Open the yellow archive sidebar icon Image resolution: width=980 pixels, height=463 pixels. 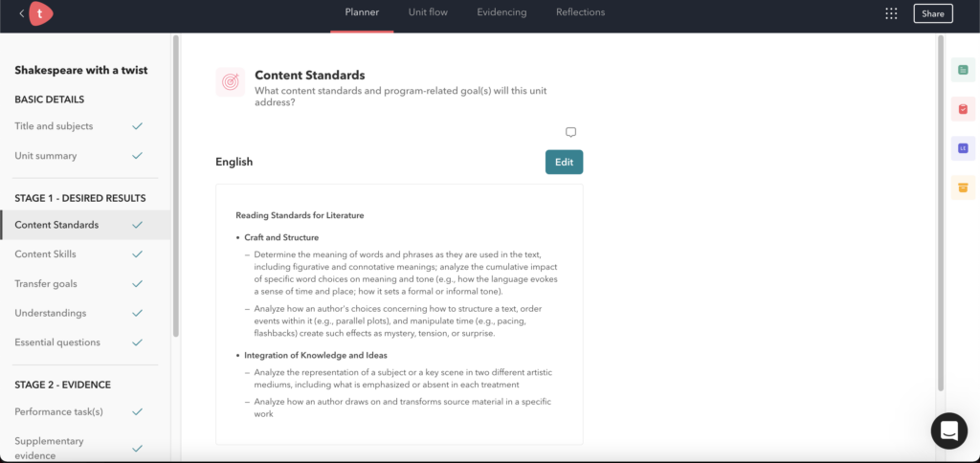(963, 187)
